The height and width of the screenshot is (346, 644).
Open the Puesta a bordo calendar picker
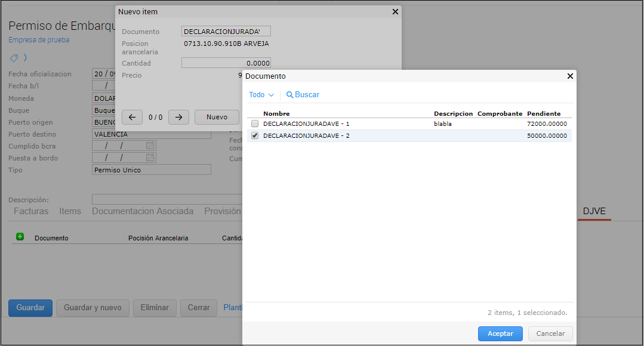pos(150,157)
